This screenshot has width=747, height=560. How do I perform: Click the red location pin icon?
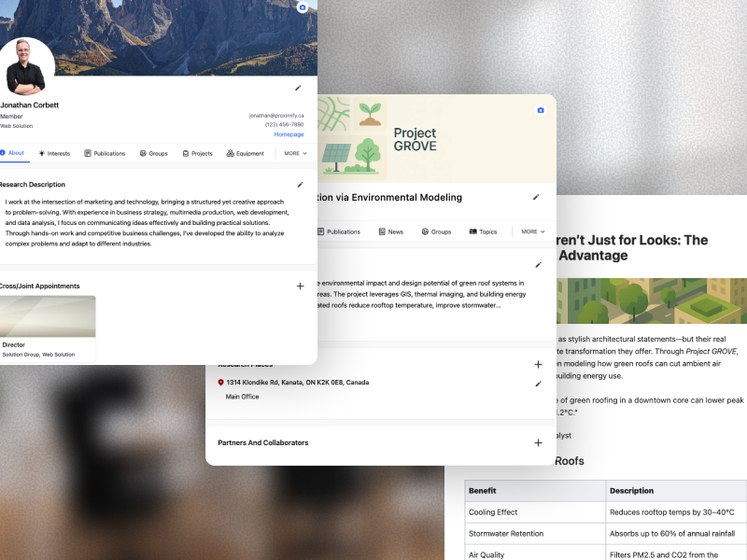pyautogui.click(x=221, y=383)
